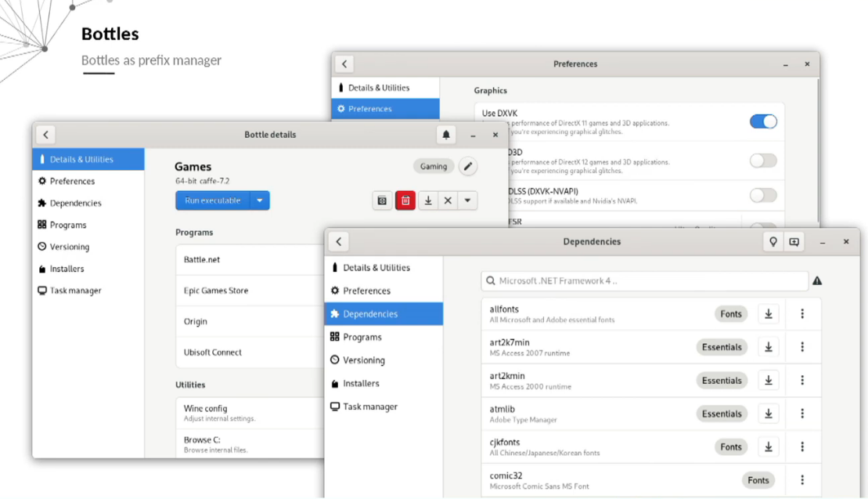Viewport: 868px width, 499px height.
Task: Click the lightbulb icon in Dependencies header
Action: click(x=773, y=242)
